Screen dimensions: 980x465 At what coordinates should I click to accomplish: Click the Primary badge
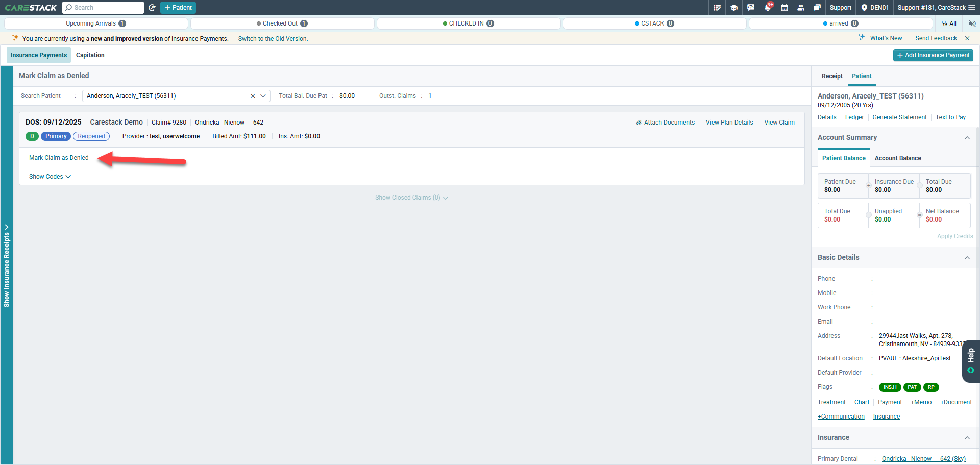click(56, 136)
